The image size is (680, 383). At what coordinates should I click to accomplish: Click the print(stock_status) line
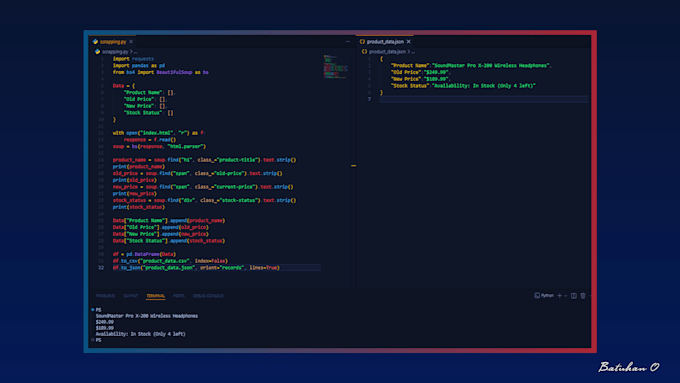(139, 207)
